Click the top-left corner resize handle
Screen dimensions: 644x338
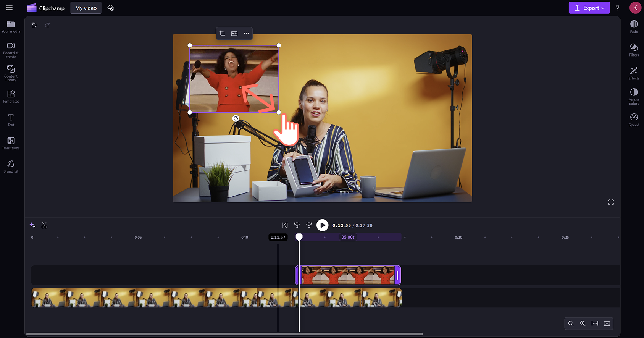pos(190,45)
